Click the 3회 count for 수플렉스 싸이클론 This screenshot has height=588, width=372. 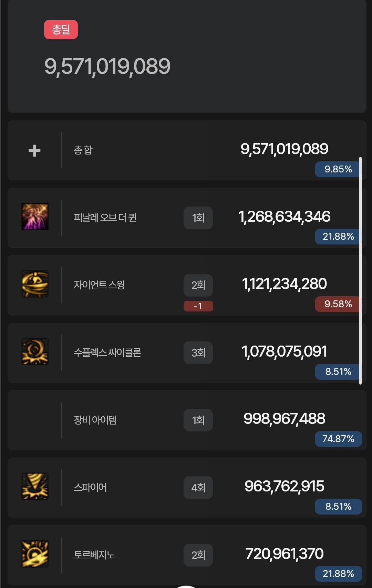198,353
